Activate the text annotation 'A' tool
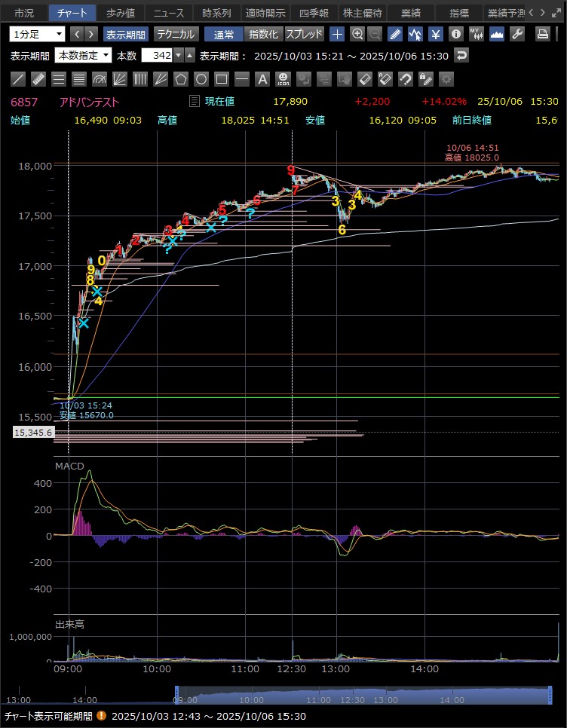567x728 pixels. point(262,79)
